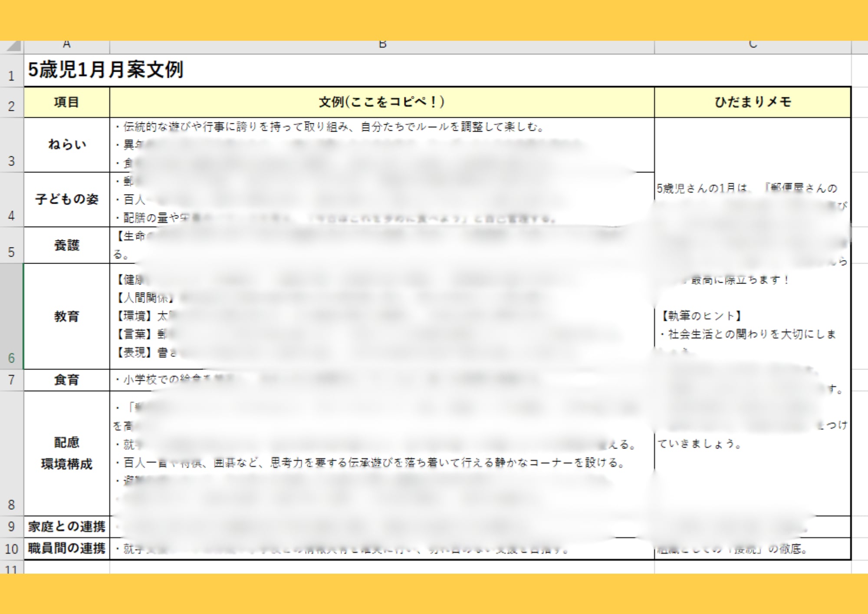Select the 食育 cell

coord(66,380)
